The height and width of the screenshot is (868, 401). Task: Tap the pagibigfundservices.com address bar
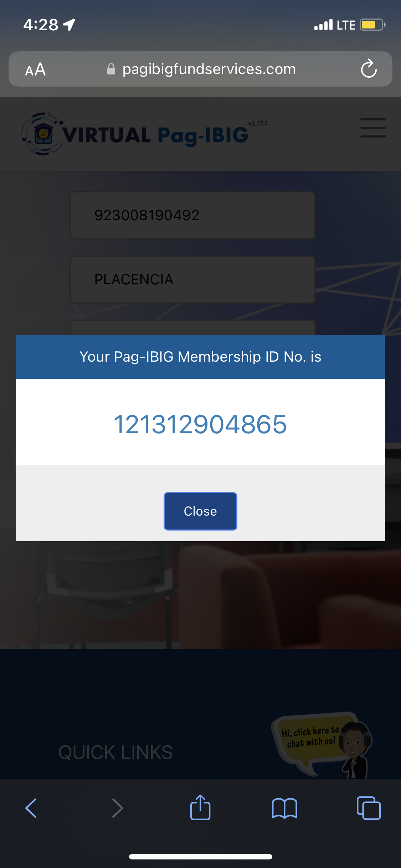click(209, 69)
